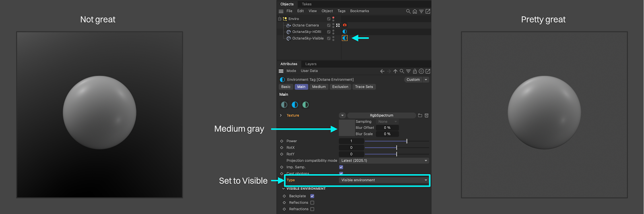
Task: Toggle the Imp. Samp. checkbox
Action: 341,167
